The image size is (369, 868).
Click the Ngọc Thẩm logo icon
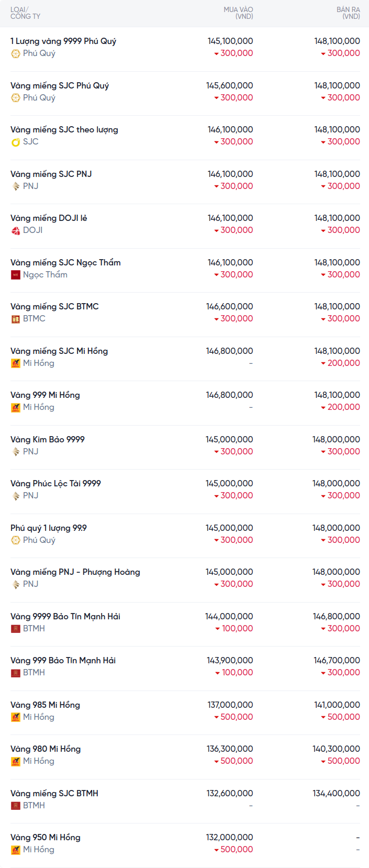pos(16,275)
